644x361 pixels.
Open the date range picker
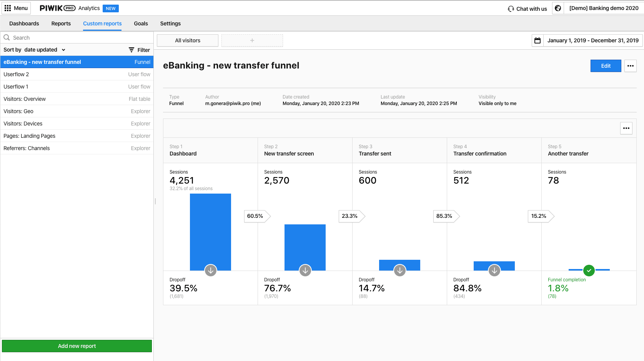[592, 40]
